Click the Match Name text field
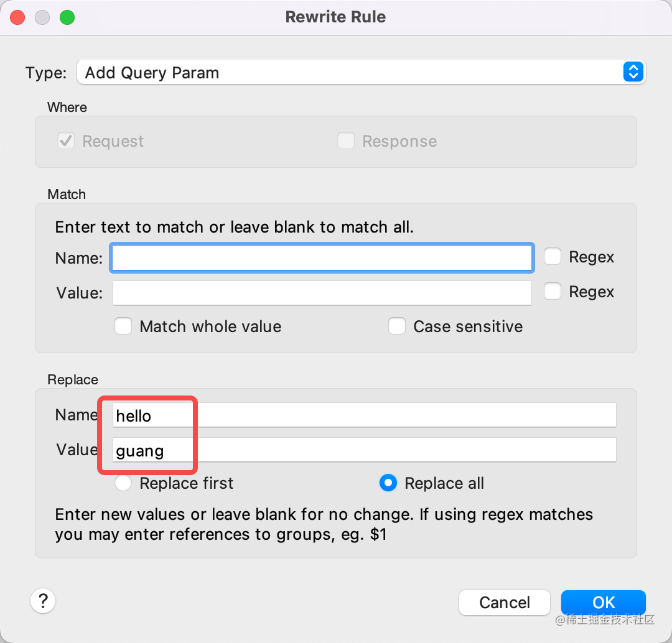The height and width of the screenshot is (643, 672). (321, 257)
